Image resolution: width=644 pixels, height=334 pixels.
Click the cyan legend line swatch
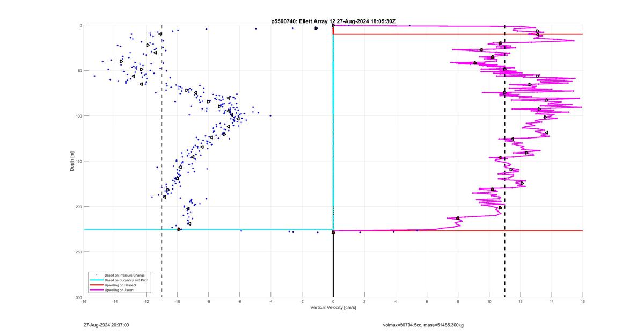tap(96, 280)
